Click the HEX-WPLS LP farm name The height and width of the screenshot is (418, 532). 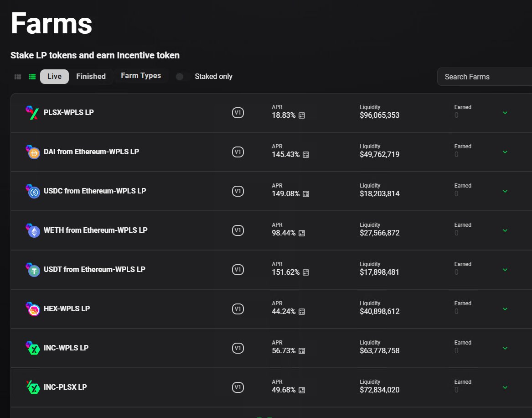[x=67, y=308]
